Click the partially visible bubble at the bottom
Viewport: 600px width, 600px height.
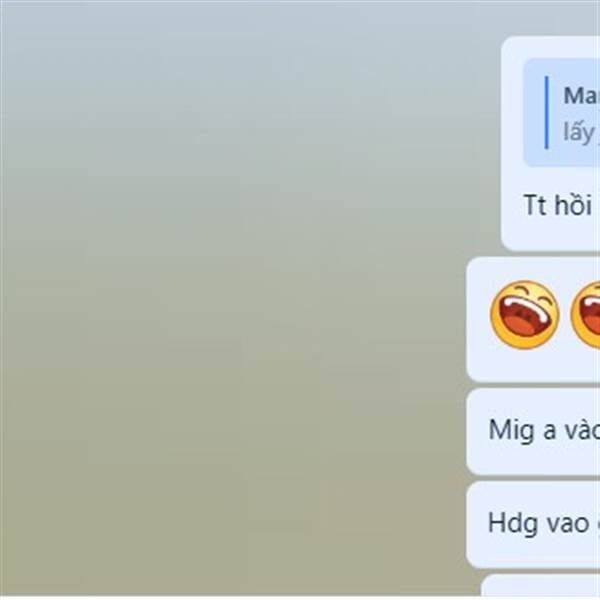click(x=540, y=586)
